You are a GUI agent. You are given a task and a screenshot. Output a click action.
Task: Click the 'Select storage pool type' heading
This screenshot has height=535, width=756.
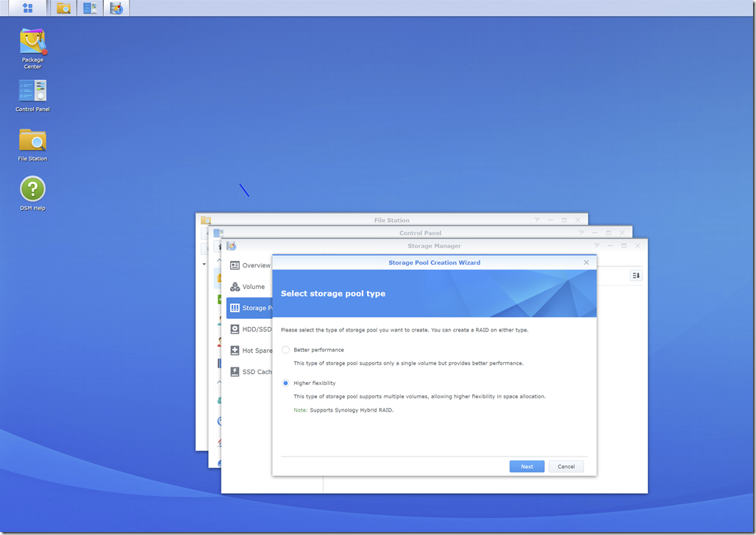(x=333, y=293)
